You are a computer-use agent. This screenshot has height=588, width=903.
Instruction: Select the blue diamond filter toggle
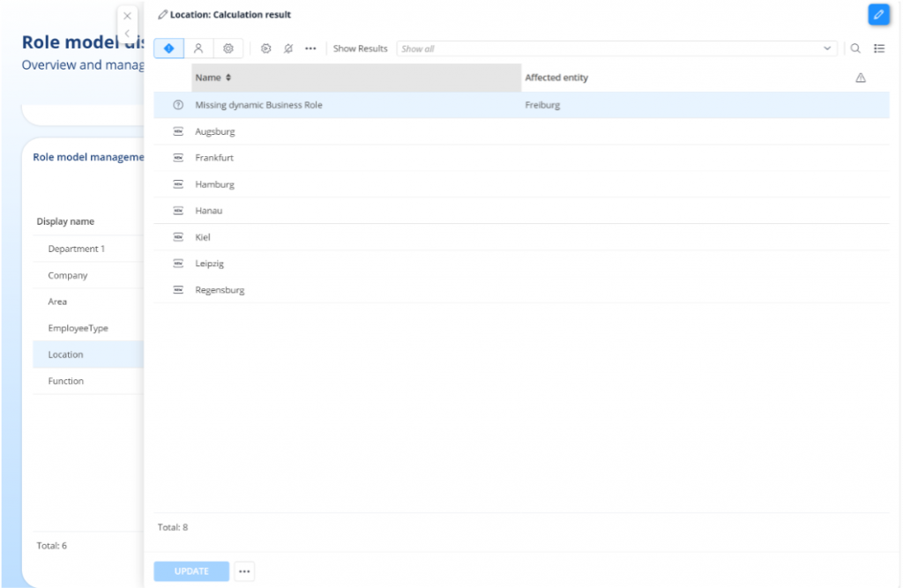(x=168, y=48)
